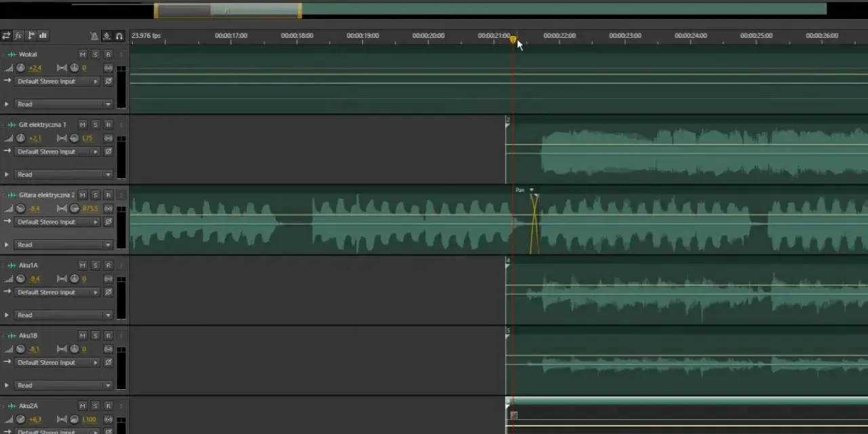
Task: Open Aku1B Default Stereo Input dropdown
Action: 57,363
